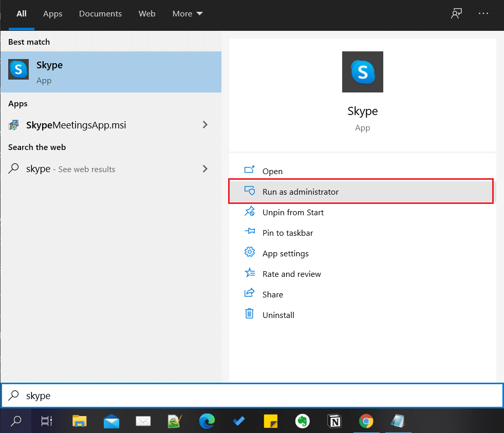Click Uninstall for Skype
Image resolution: width=504 pixels, height=433 pixels.
[278, 315]
